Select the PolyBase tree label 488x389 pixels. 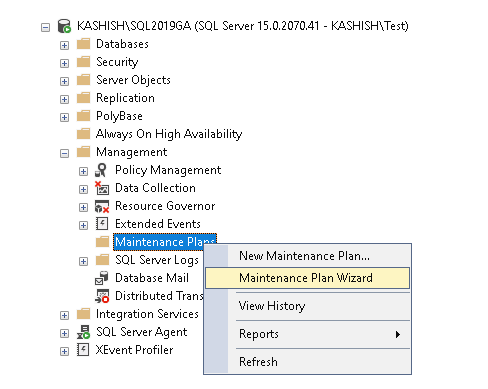tap(119, 116)
